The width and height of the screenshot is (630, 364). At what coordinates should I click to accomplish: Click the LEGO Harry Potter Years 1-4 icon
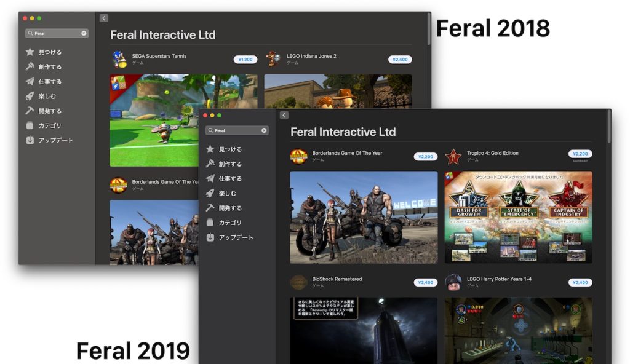coord(454,282)
